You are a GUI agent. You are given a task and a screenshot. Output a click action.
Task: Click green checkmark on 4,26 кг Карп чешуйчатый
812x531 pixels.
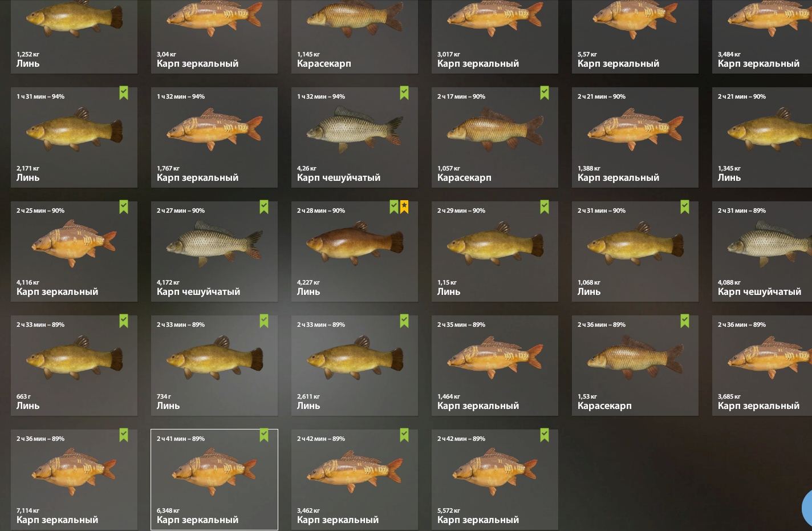pos(404,93)
